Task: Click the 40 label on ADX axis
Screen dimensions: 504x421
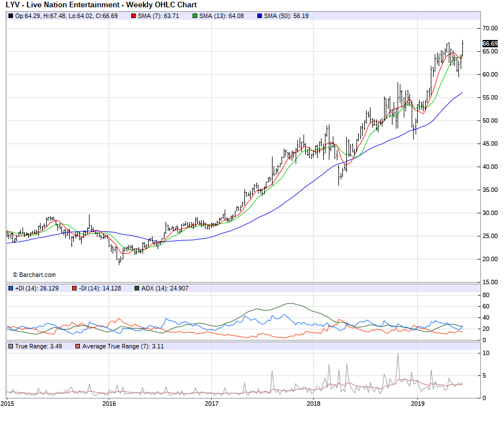Action: pyautogui.click(x=486, y=317)
